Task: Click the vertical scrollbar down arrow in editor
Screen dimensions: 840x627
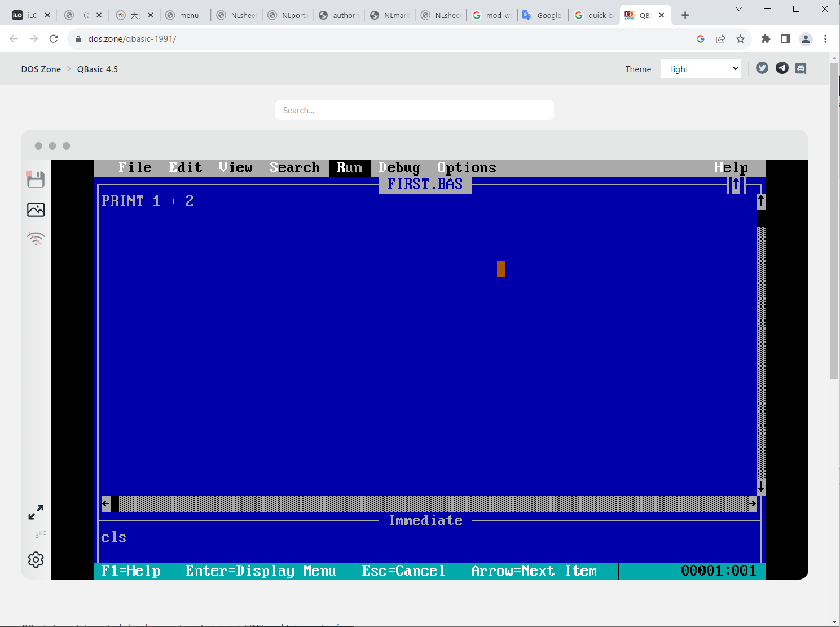Action: pos(761,487)
